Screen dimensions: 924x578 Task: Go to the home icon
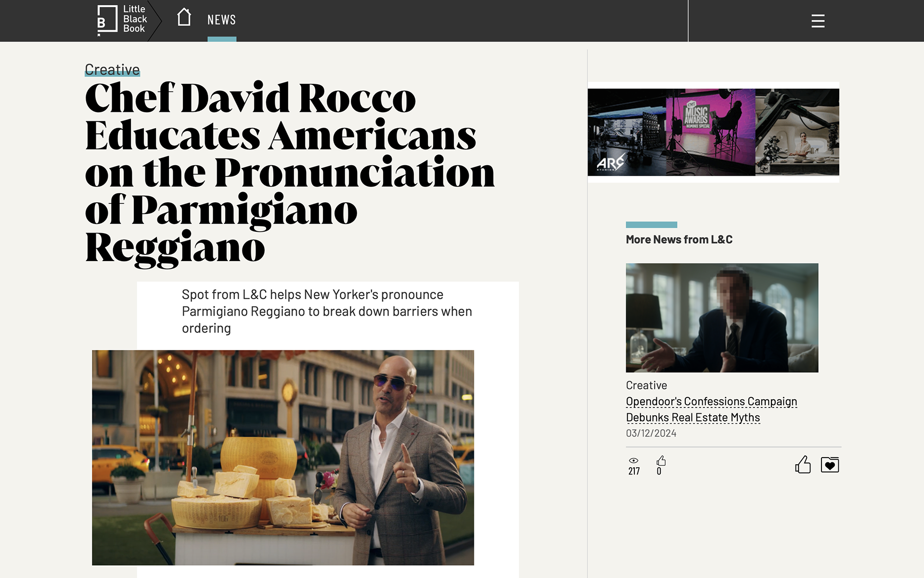pos(184,17)
